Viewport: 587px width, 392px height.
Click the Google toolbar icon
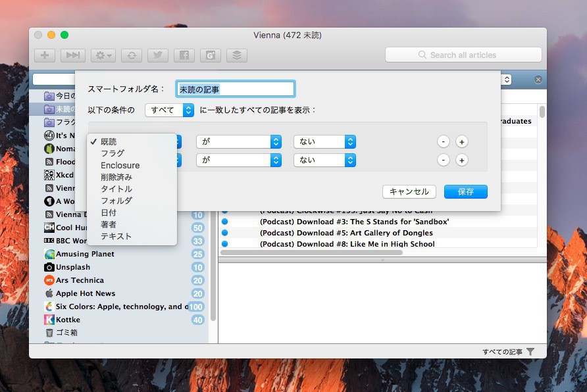[211, 55]
